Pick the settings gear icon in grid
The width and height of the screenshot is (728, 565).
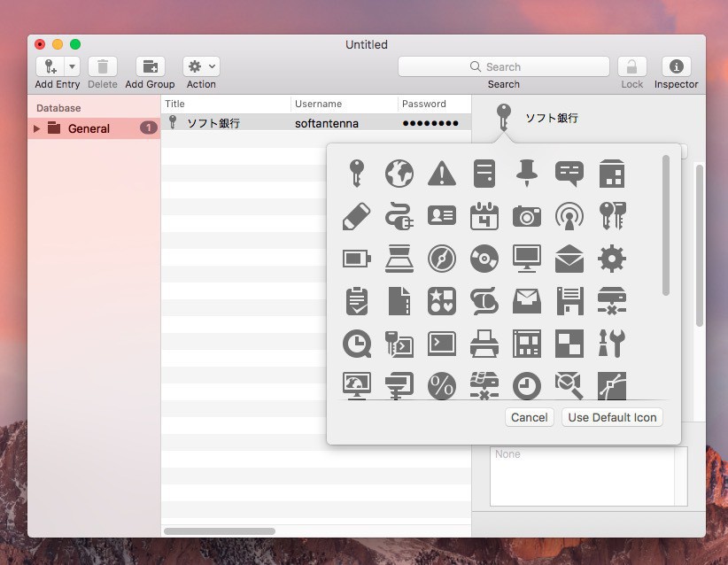pyautogui.click(x=612, y=259)
